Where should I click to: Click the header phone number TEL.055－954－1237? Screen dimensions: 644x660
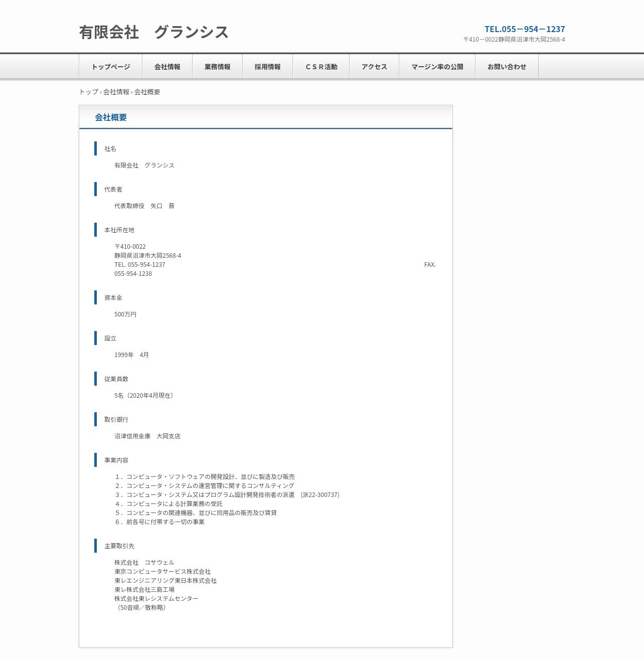[525, 29]
